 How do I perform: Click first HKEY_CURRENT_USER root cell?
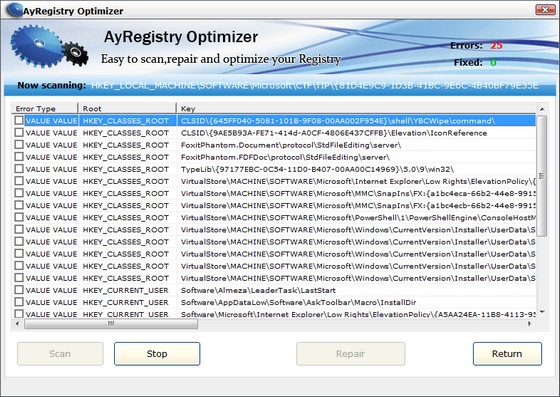click(x=126, y=290)
